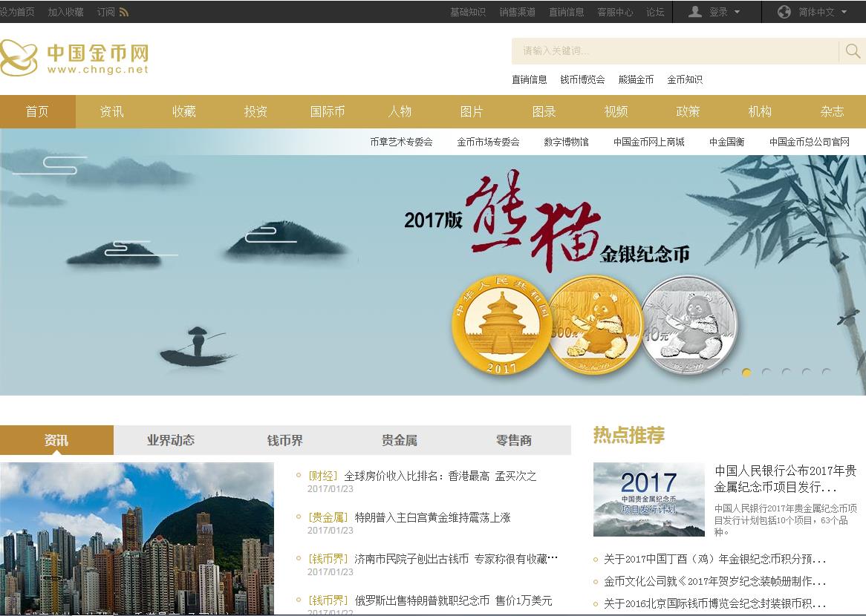This screenshot has height=616, width=866.
Task: Open the 人物 navigation item
Action: coord(400,111)
